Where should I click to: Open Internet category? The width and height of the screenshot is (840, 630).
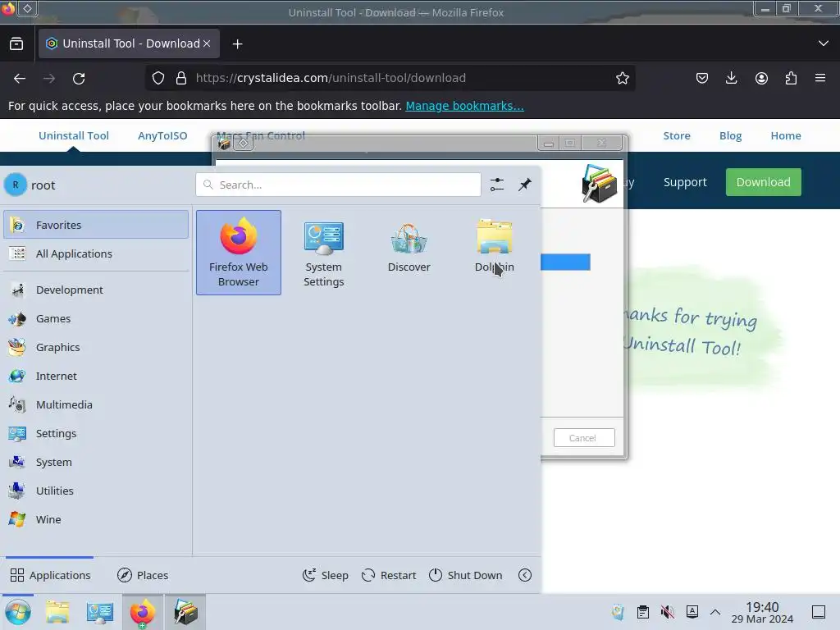(x=96, y=376)
